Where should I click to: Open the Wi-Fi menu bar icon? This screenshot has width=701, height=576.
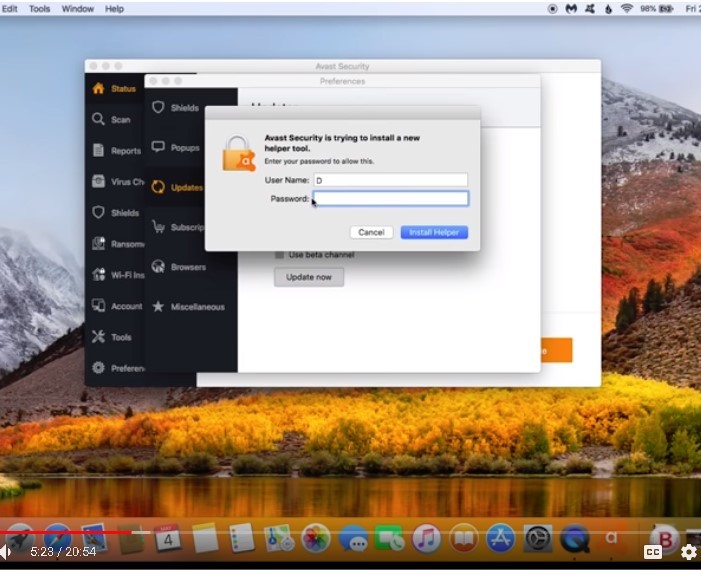click(627, 8)
